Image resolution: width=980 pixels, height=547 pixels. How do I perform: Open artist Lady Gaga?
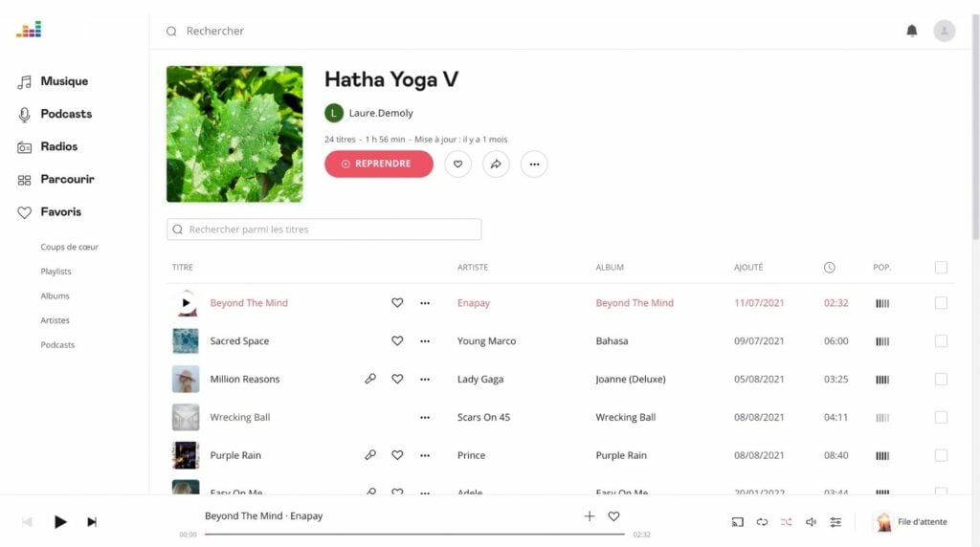pos(480,379)
